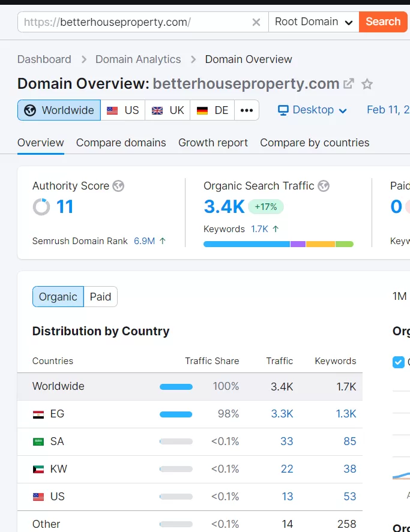The width and height of the screenshot is (410, 532).
Task: Click the US flag in country table
Action: [x=38, y=497]
